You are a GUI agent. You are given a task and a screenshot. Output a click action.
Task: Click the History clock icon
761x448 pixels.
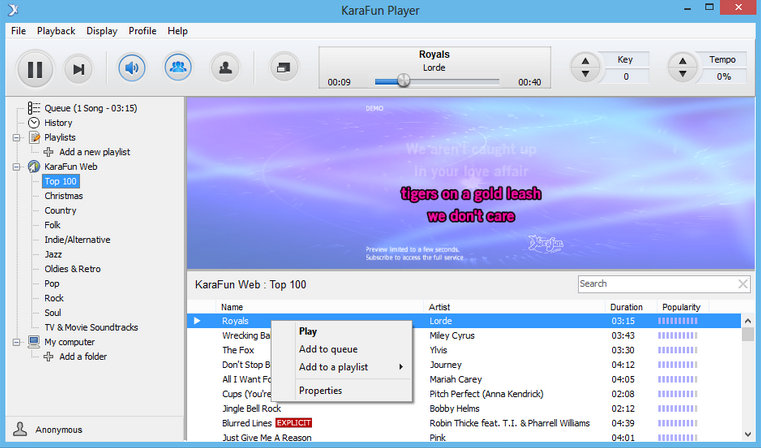coord(33,123)
